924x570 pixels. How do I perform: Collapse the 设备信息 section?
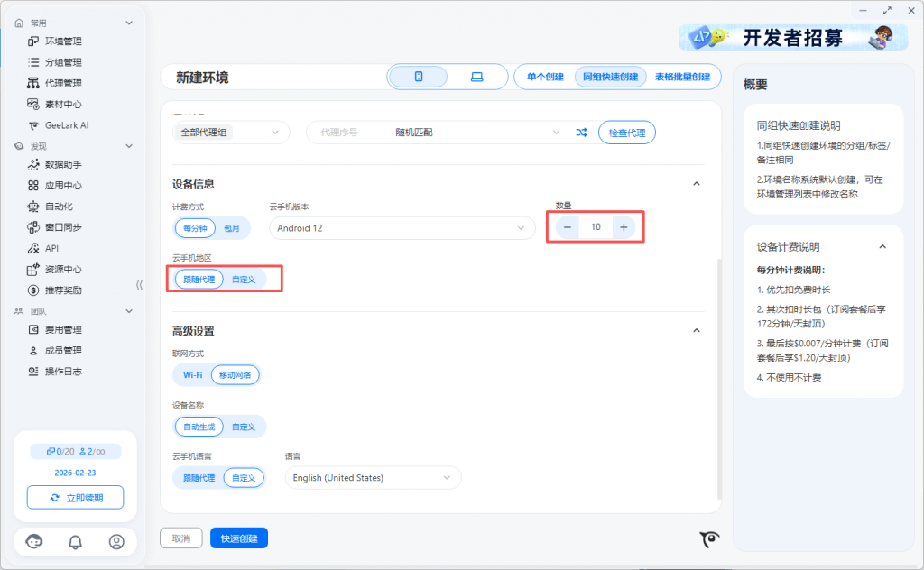coord(696,184)
